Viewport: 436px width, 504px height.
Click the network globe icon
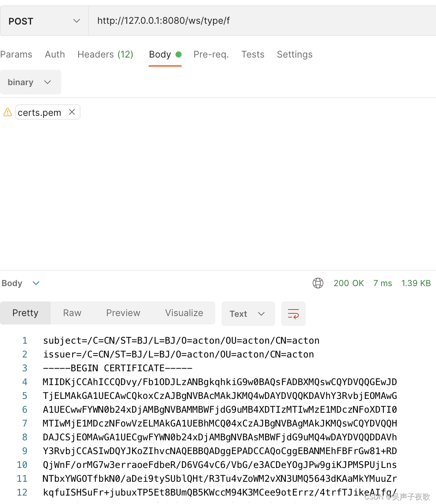[x=318, y=283]
